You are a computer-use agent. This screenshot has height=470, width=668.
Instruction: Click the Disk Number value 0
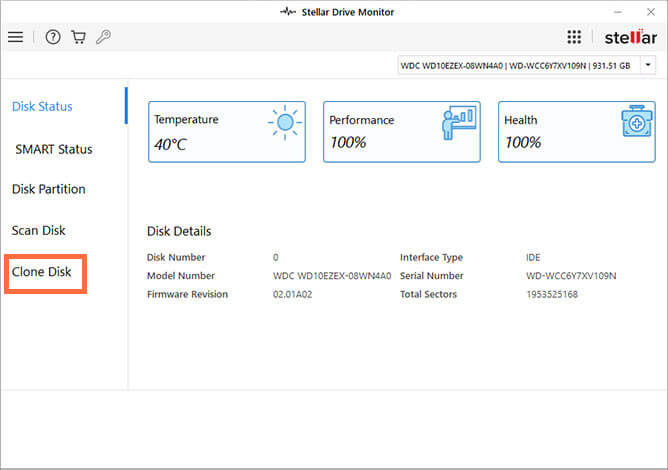[276, 257]
